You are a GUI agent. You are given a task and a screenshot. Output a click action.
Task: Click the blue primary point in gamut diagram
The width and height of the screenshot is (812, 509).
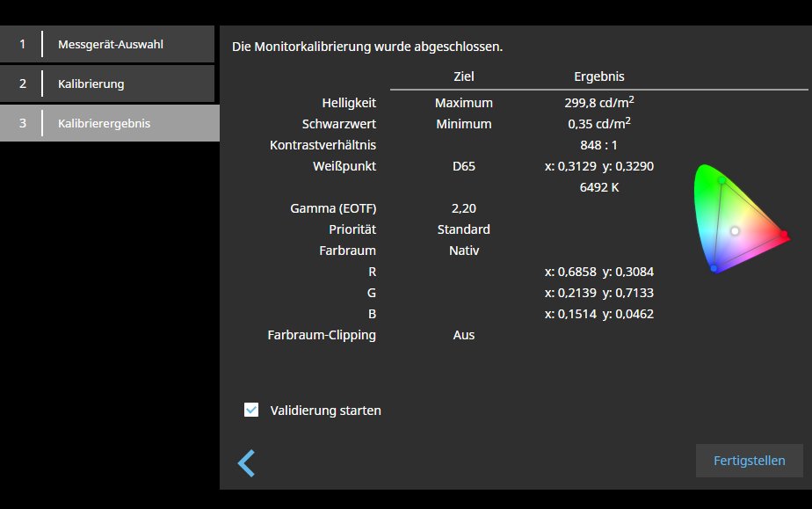click(x=714, y=267)
